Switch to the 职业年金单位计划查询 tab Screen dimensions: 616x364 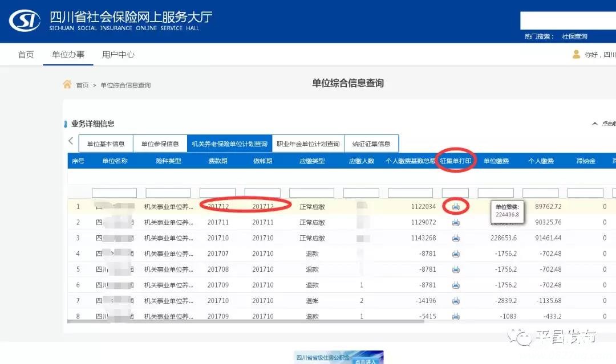tap(308, 144)
